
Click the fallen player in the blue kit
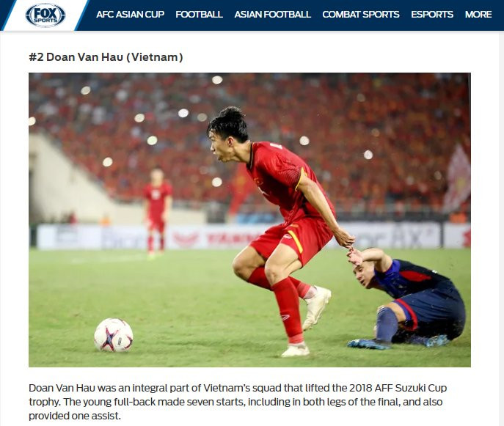tap(408, 298)
